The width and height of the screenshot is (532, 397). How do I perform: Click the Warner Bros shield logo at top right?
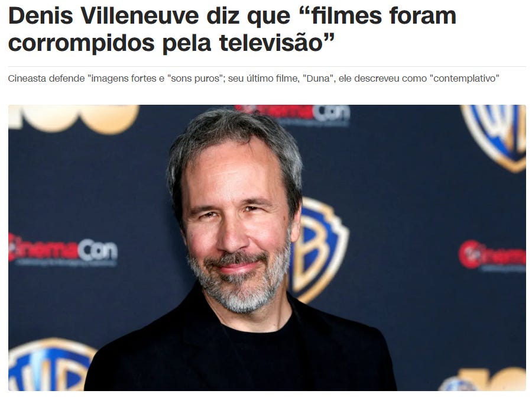tap(494, 137)
